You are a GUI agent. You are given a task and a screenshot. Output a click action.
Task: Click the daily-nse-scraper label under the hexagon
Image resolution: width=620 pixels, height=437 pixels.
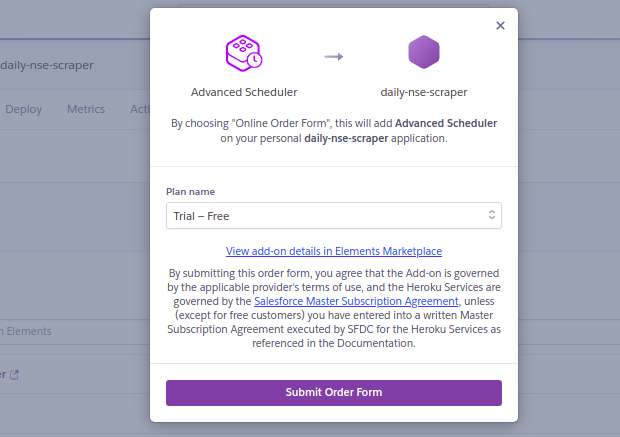(x=423, y=92)
